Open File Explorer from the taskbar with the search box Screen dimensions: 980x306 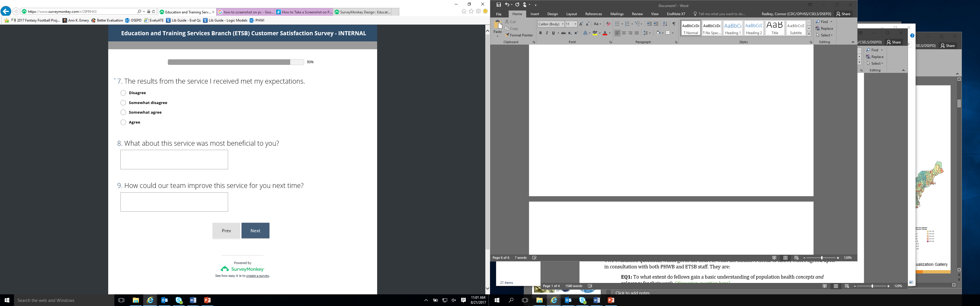136,300
